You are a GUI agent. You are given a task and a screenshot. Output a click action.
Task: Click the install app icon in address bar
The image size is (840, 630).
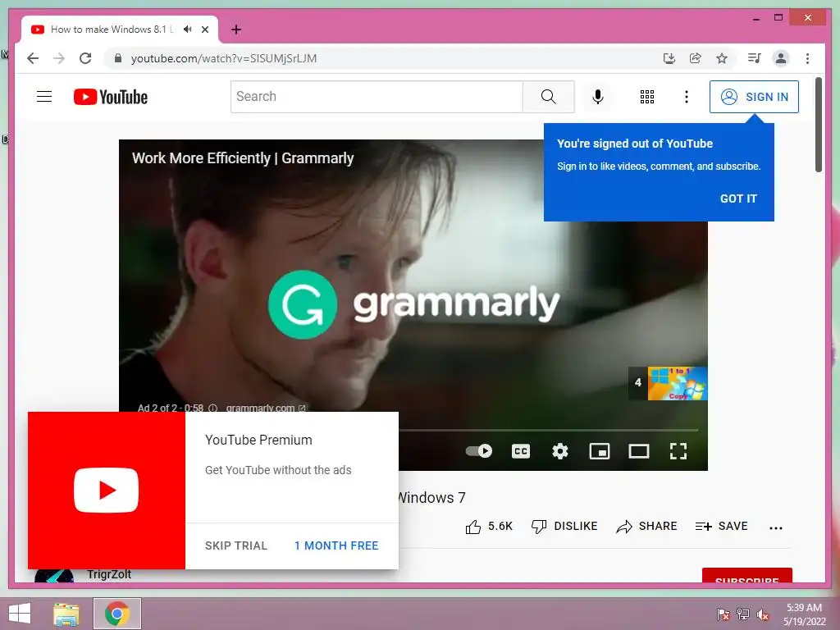click(x=669, y=58)
